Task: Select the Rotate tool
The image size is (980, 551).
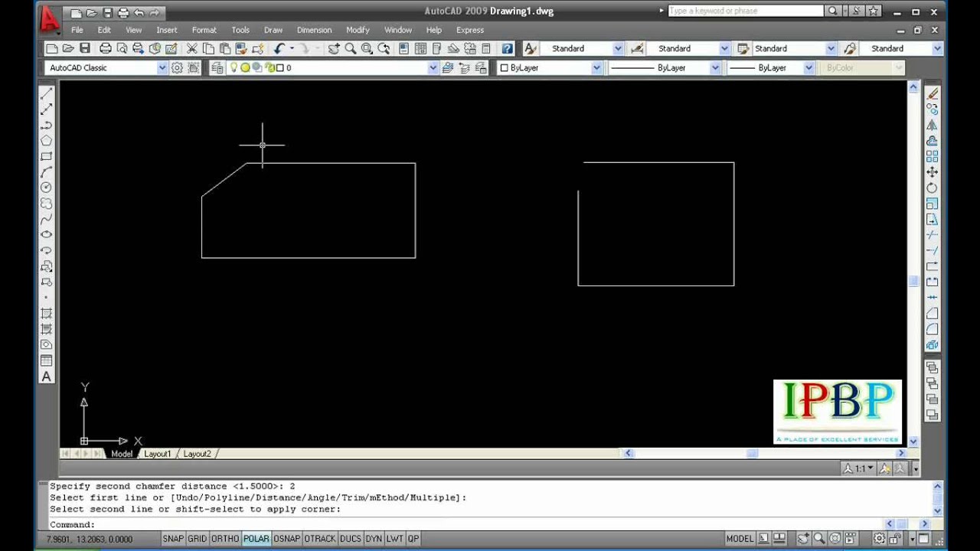Action: pos(933,187)
